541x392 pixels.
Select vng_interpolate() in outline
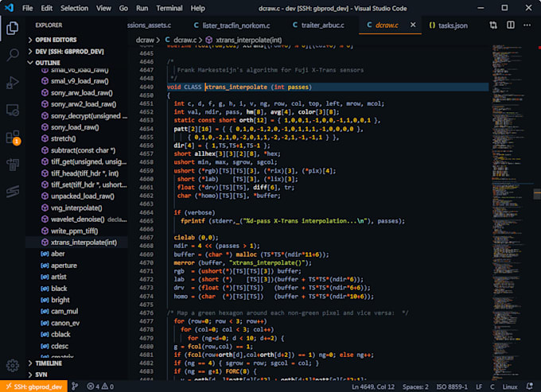coord(76,208)
